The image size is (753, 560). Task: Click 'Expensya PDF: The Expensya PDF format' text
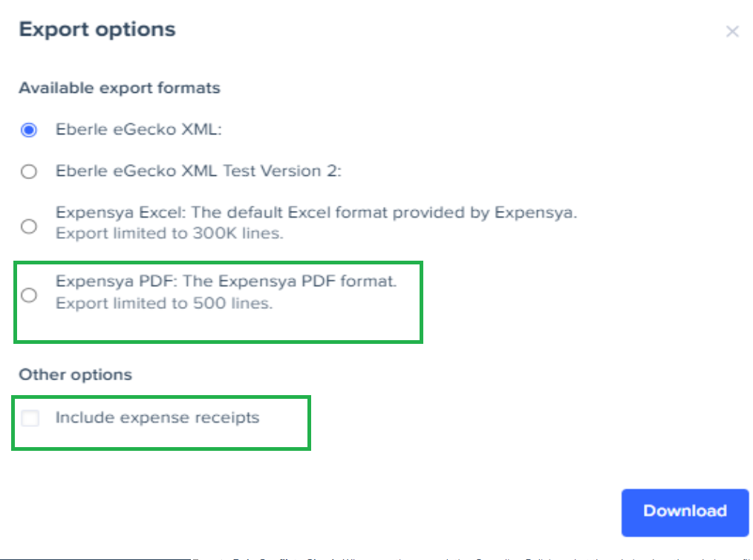[x=226, y=282]
